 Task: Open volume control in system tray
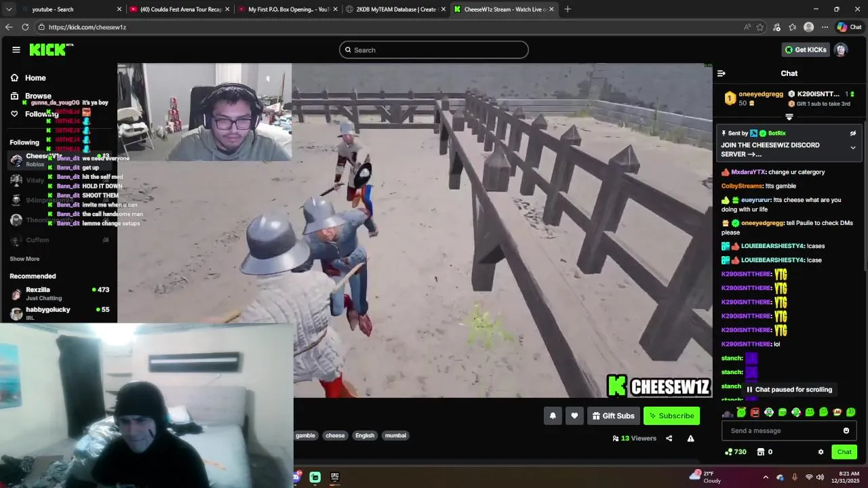click(821, 477)
